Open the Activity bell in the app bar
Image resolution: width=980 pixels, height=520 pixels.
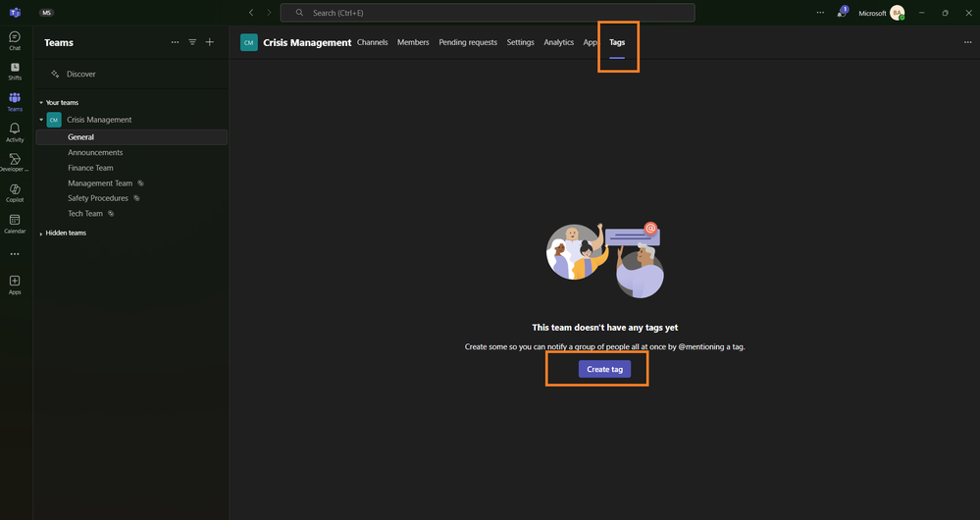(x=15, y=131)
